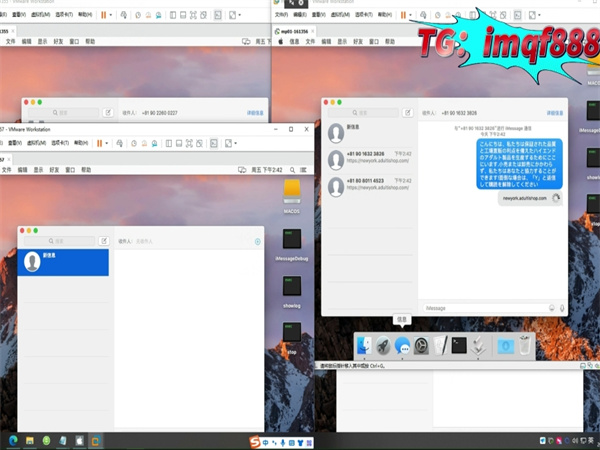Click add-recipient plus icon in lower-left Messages window

click(x=257, y=241)
